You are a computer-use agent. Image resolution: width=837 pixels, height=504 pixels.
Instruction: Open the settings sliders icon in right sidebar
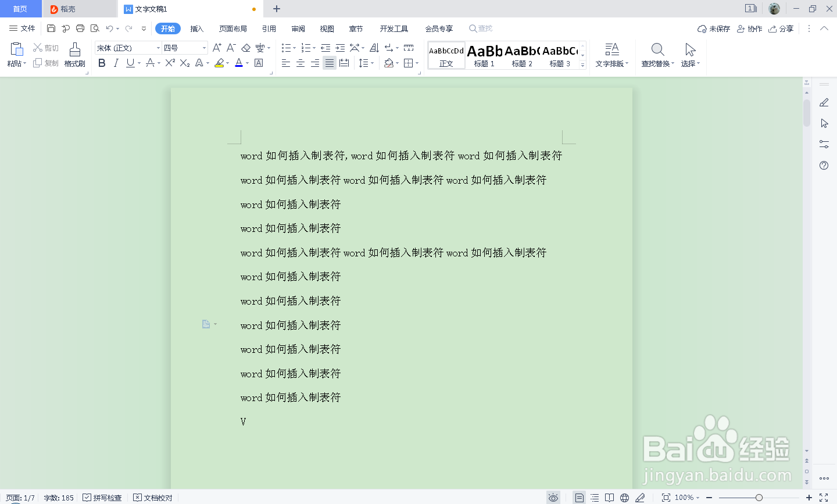pyautogui.click(x=824, y=144)
